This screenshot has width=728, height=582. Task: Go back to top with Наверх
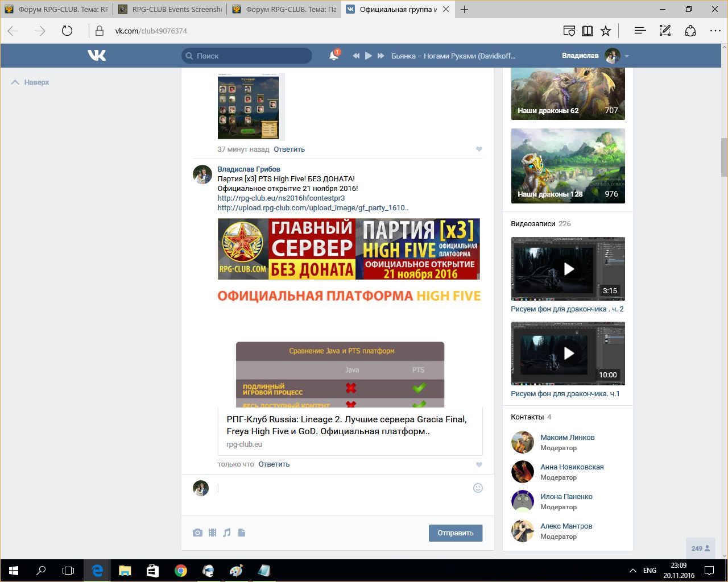(30, 82)
